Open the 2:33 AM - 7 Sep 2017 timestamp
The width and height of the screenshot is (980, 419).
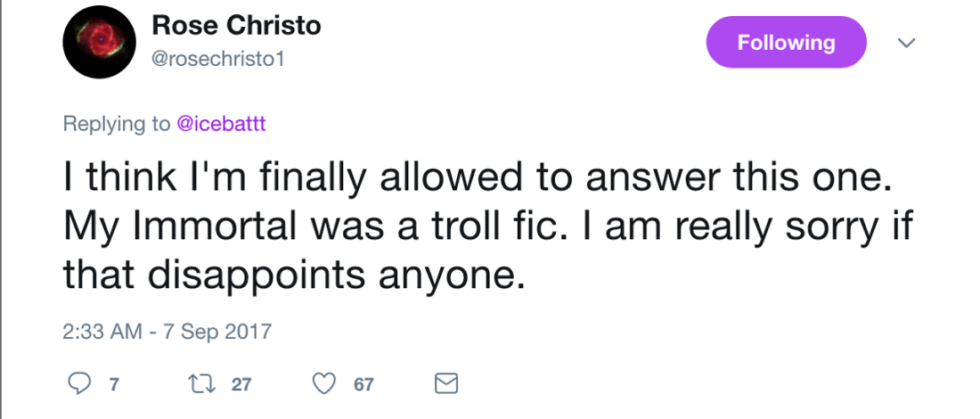tap(167, 332)
